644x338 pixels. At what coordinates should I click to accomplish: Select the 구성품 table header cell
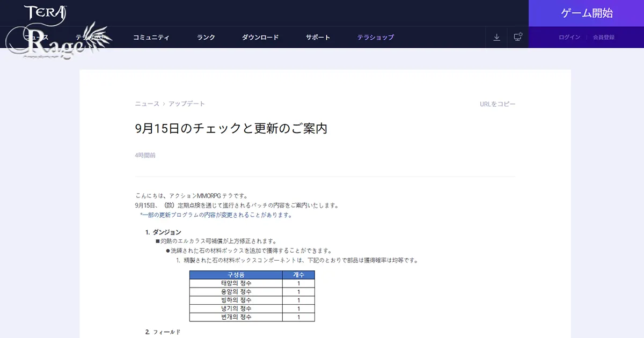click(235, 275)
